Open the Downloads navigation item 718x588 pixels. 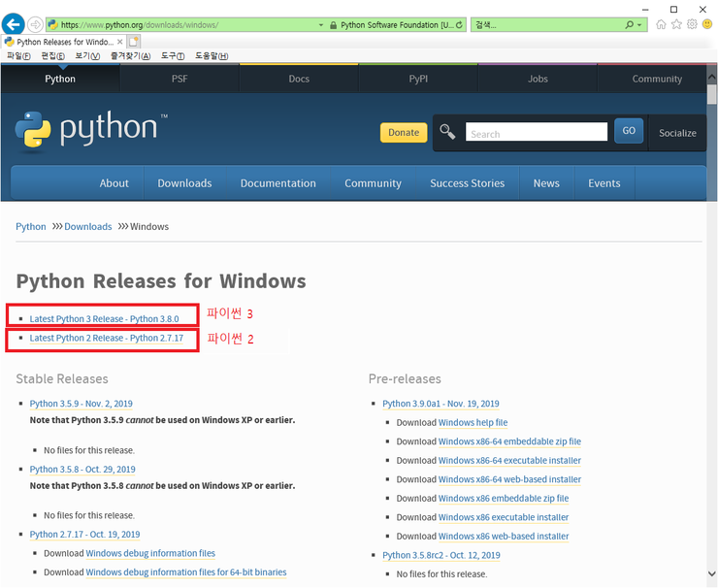(184, 183)
